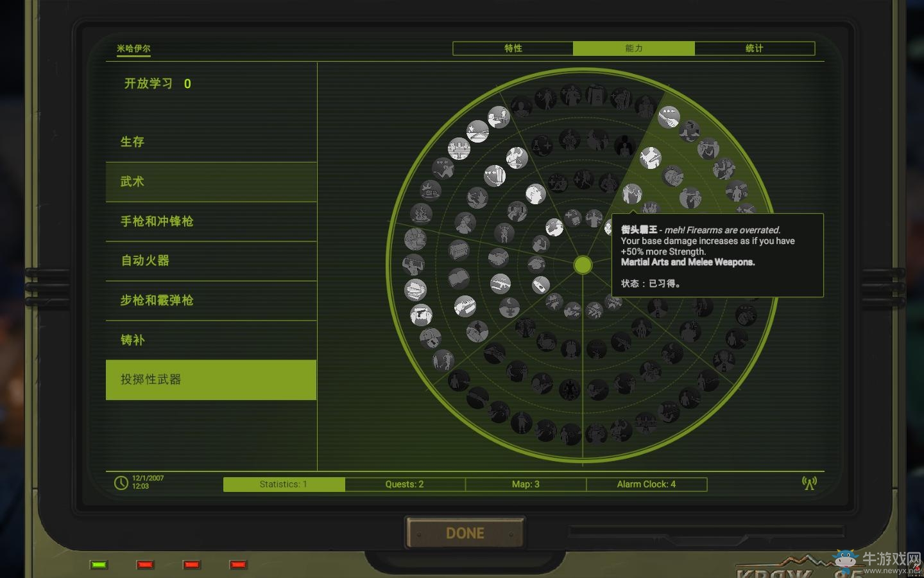Screen dimensions: 924x578
Task: Click the 开放学习 points label
Action: pos(148,83)
